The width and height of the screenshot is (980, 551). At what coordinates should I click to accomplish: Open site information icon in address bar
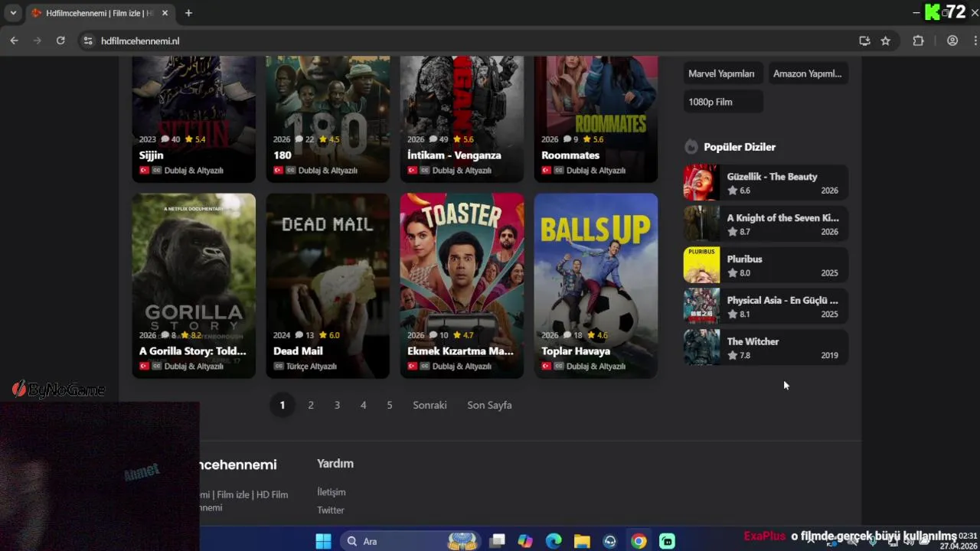pos(87,41)
